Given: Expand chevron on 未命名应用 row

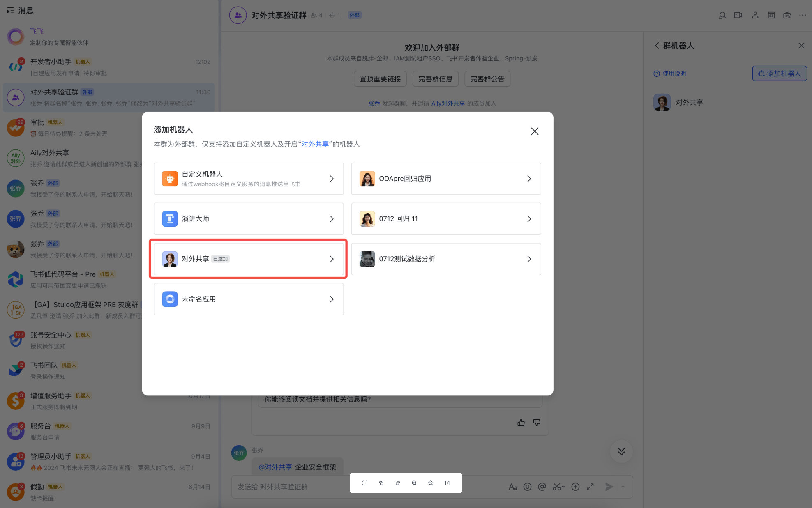Looking at the screenshot, I should (332, 299).
